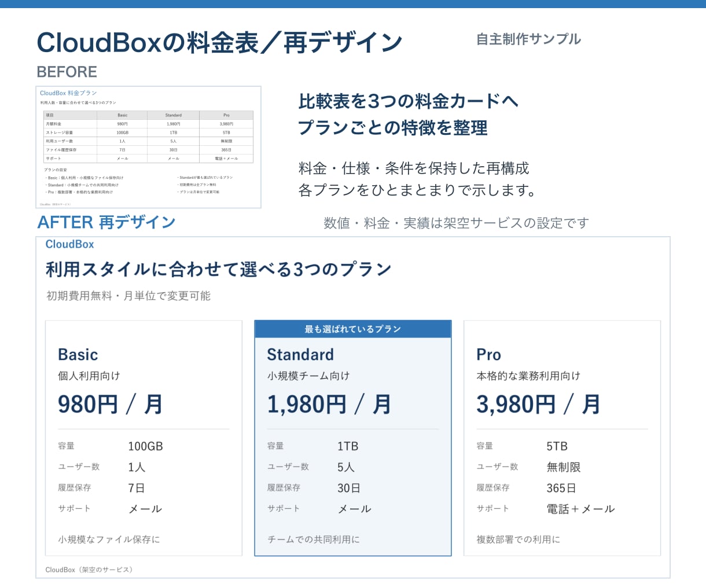Click the text "比較表を3つの料金カードへ"
The width and height of the screenshot is (706, 588).
pos(408,101)
